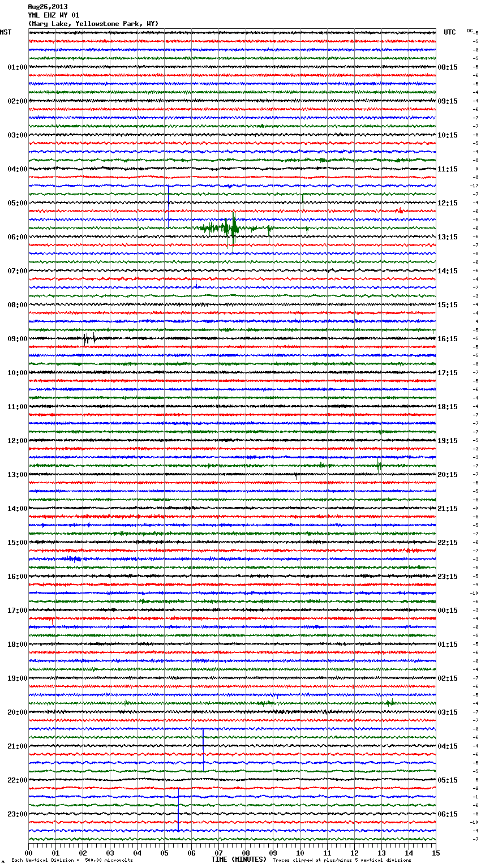The height and width of the screenshot is (868, 481).
Task: Pick the 07:00 MST row label
Action: 17,271
